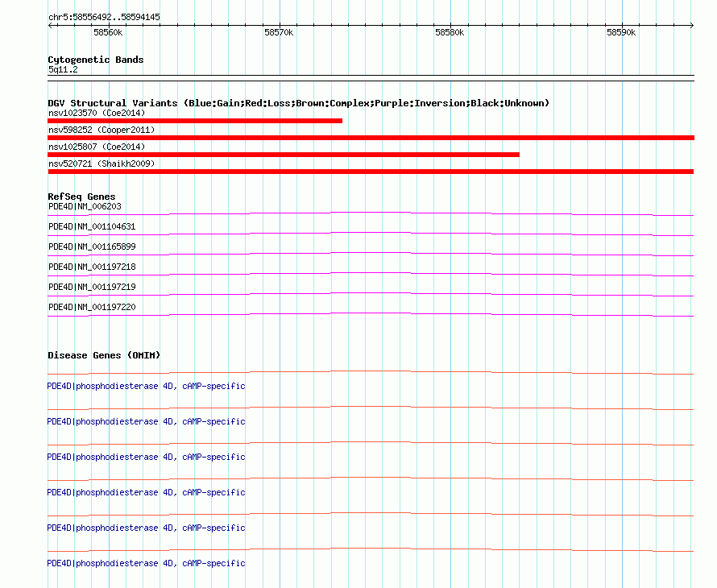The height and width of the screenshot is (588, 717).
Task: Open the PDE4D|NM_001197219 transcript label
Action: [92, 287]
